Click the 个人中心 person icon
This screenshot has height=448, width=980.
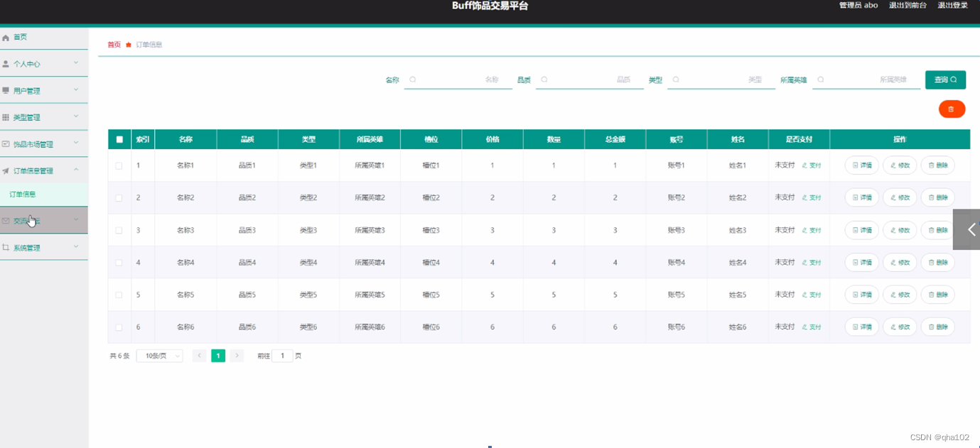[7, 63]
